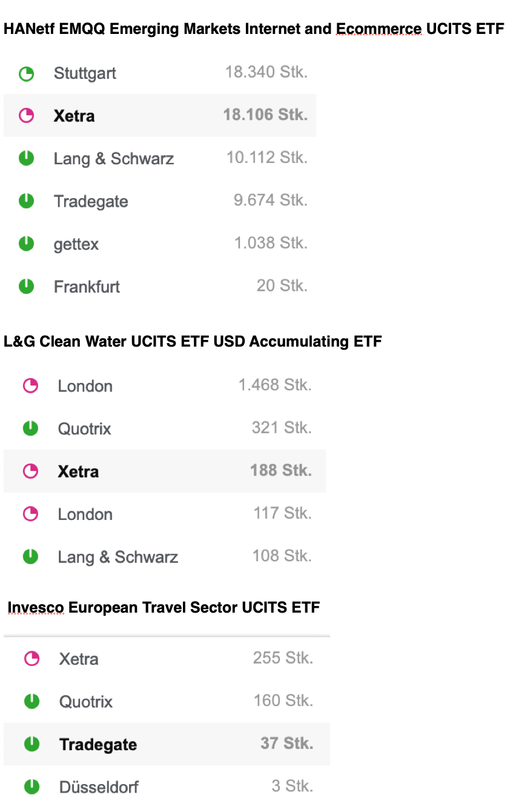The height and width of the screenshot is (812, 516).
Task: Click the pink status icon next to Xetra 18.106 Stk.
Action: point(27,116)
